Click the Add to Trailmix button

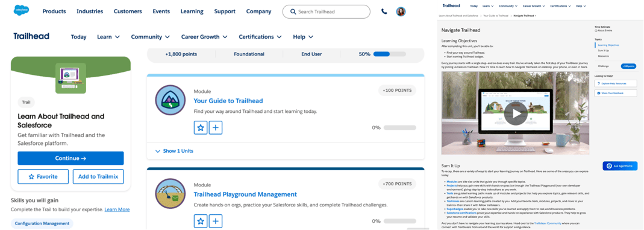click(x=98, y=176)
